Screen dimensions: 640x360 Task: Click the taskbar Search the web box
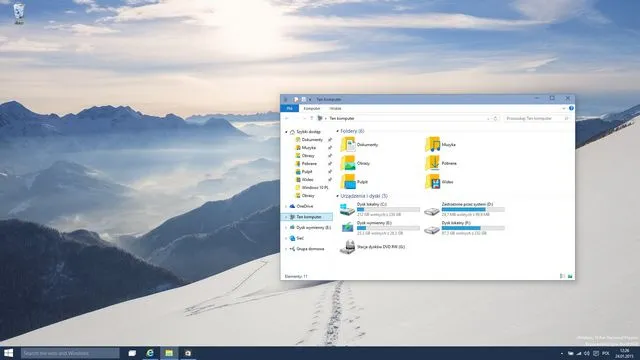70,353
